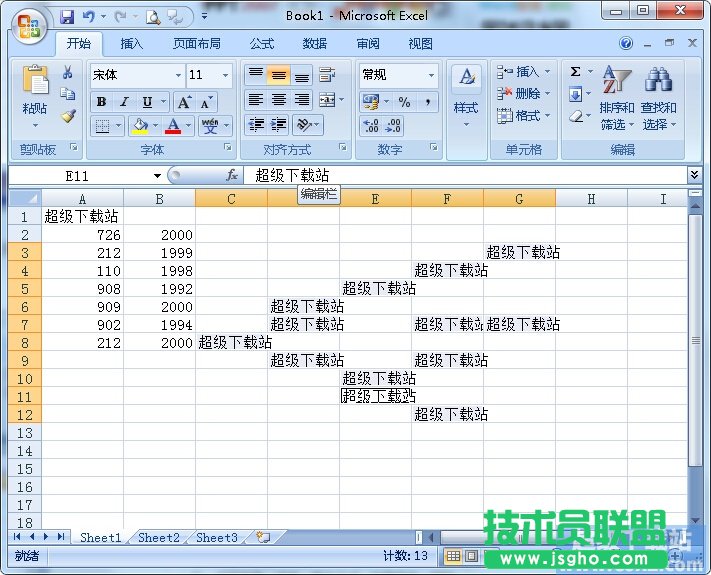Select the Sheet2 worksheet tab
This screenshot has width=711, height=575.
point(158,537)
